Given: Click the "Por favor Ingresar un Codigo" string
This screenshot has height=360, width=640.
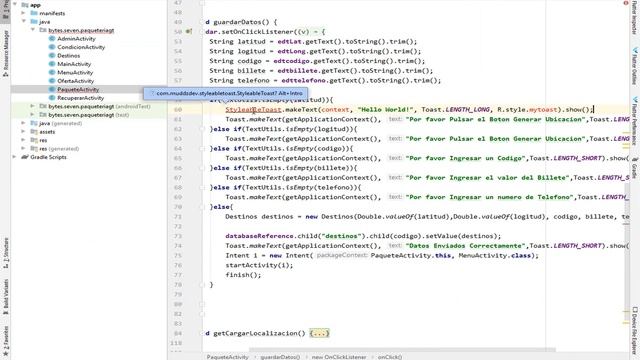Looking at the screenshot, I should point(465,158).
